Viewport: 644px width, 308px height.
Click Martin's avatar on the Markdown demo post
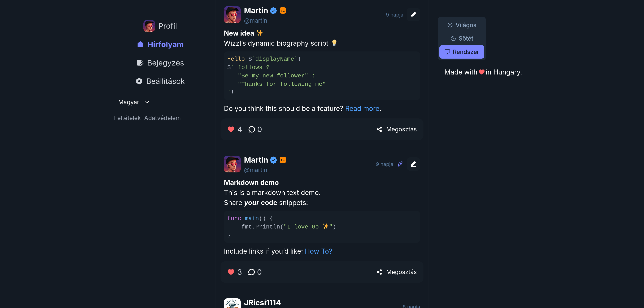pyautogui.click(x=232, y=164)
